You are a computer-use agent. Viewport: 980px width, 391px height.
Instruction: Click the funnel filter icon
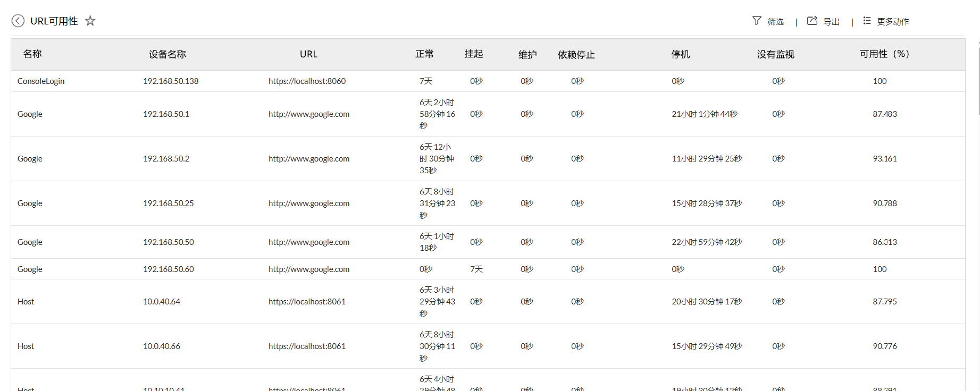click(757, 21)
